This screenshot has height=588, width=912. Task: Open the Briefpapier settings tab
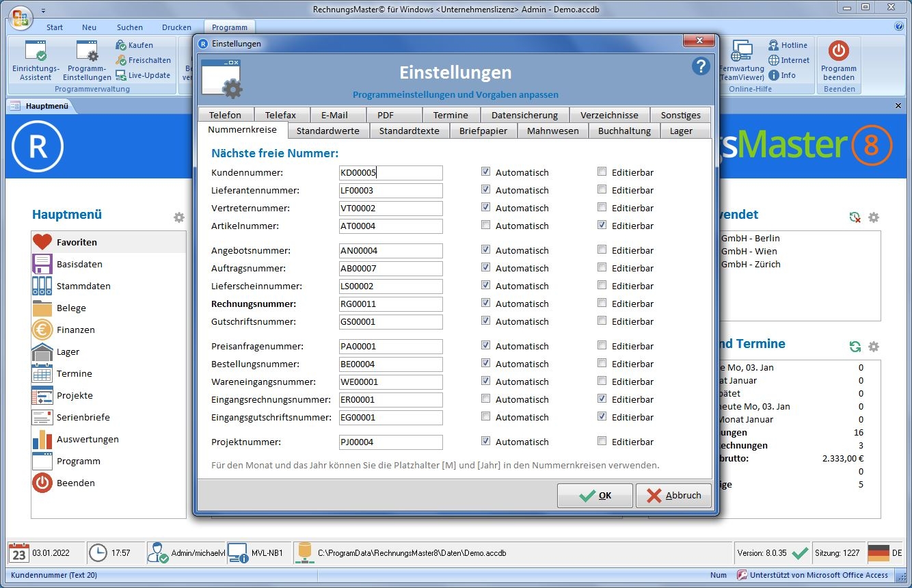[483, 131]
